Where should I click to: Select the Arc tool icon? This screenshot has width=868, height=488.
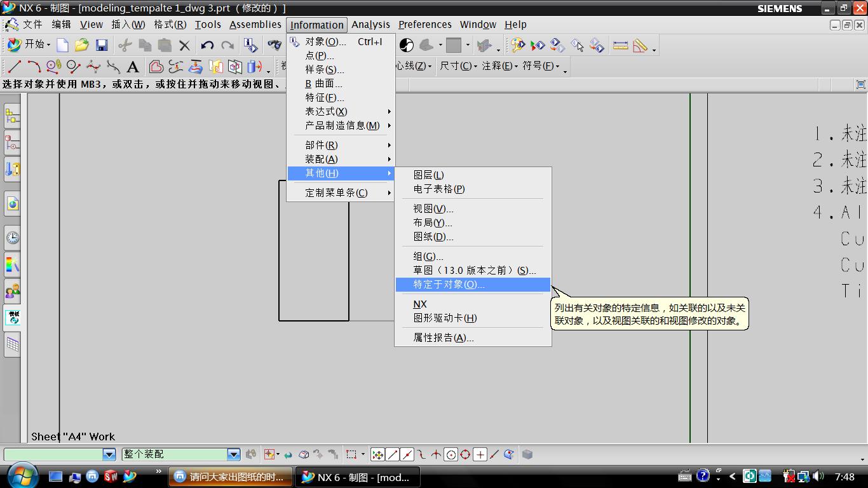coord(34,66)
